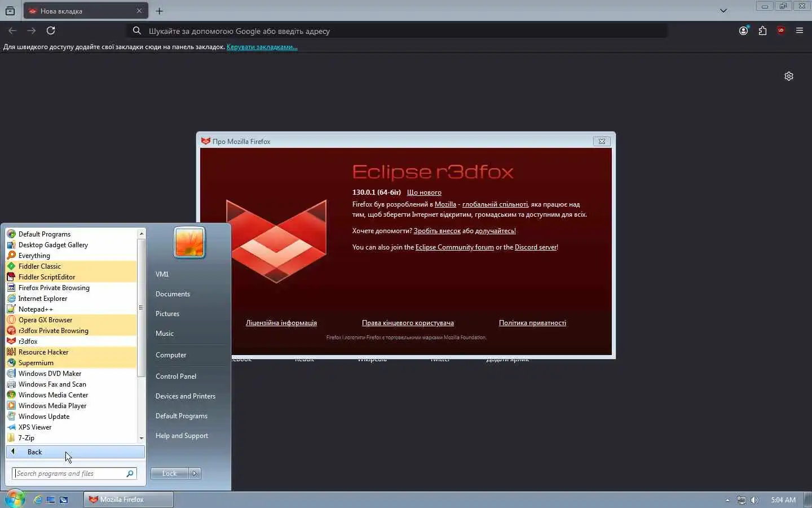The height and width of the screenshot is (508, 812).
Task: Launch Opera GX Browser
Action: pos(71,320)
